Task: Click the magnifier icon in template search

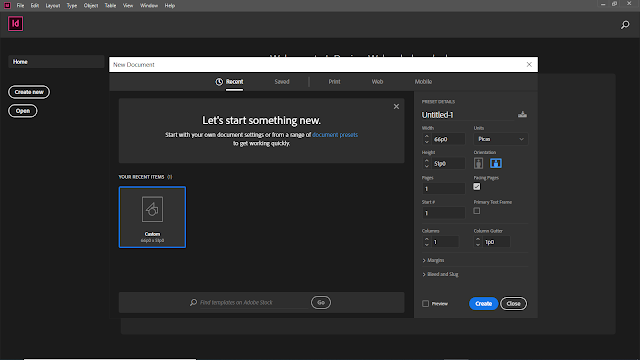Action: tap(193, 302)
